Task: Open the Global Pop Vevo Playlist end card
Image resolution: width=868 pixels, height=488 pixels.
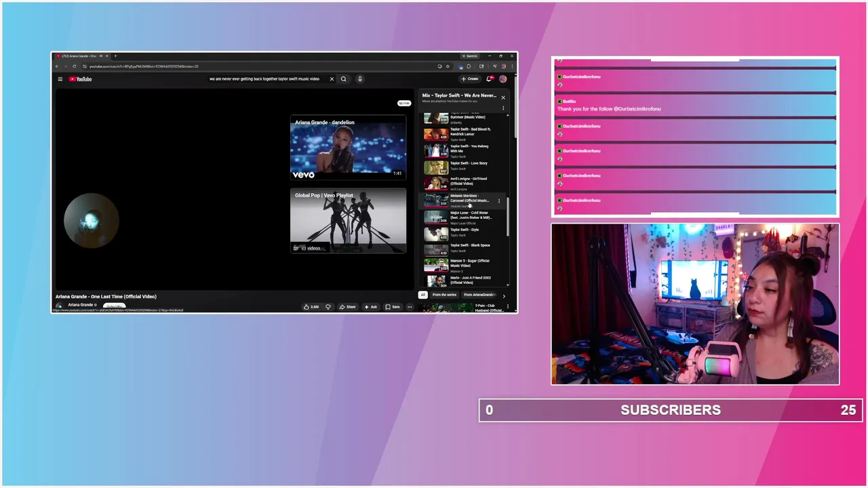Action: 348,221
